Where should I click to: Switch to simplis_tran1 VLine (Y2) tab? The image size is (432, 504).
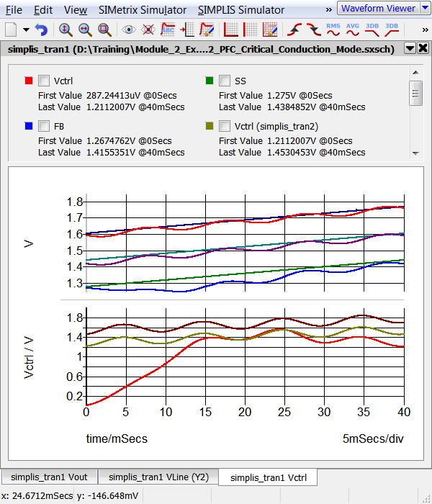tap(158, 477)
